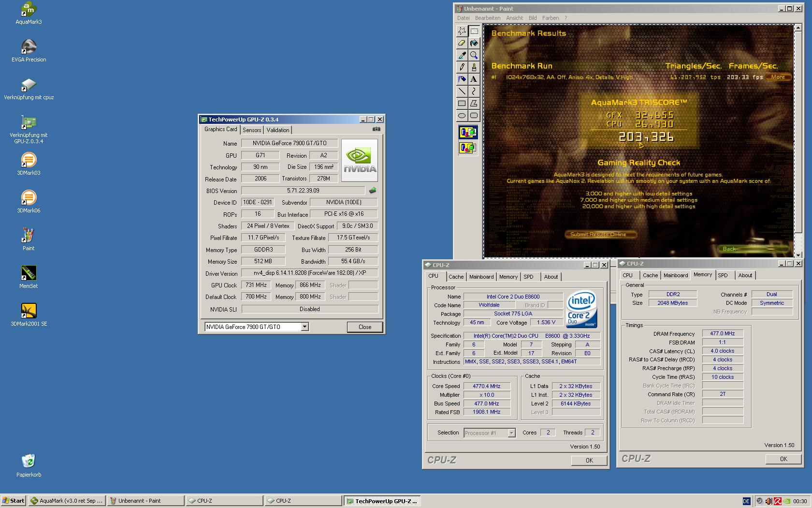
Task: Click the Back button in AquaMark results
Action: coord(754,249)
